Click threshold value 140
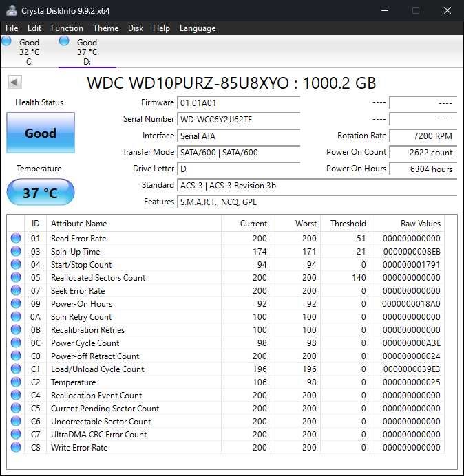464x476 pixels. [x=359, y=277]
